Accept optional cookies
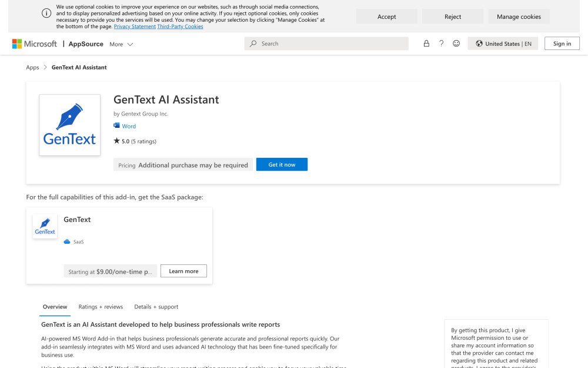The image size is (588, 368). pyautogui.click(x=386, y=16)
